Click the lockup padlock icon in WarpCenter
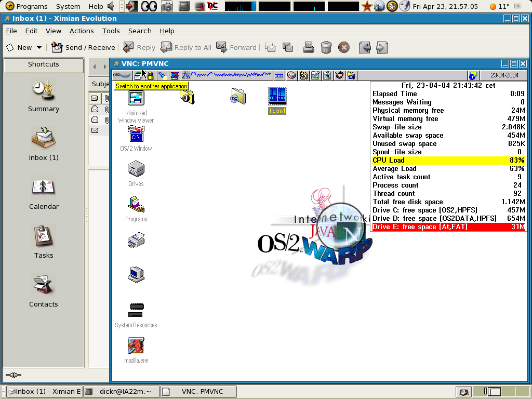This screenshot has height=399, width=532. (150, 75)
